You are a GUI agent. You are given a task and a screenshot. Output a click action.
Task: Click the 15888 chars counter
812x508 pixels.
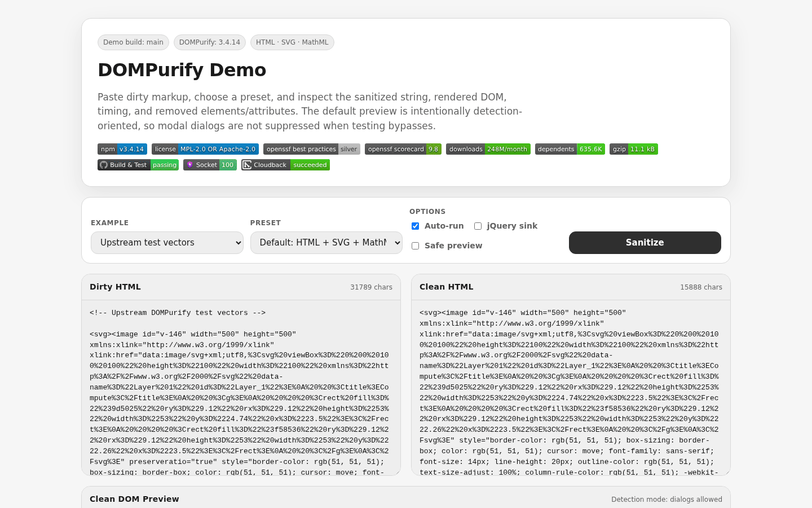tap(701, 287)
